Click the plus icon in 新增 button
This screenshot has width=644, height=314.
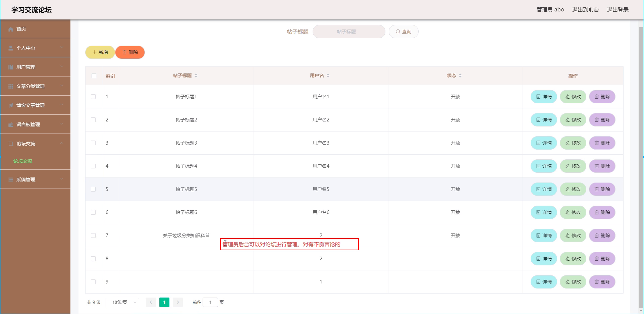(95, 52)
